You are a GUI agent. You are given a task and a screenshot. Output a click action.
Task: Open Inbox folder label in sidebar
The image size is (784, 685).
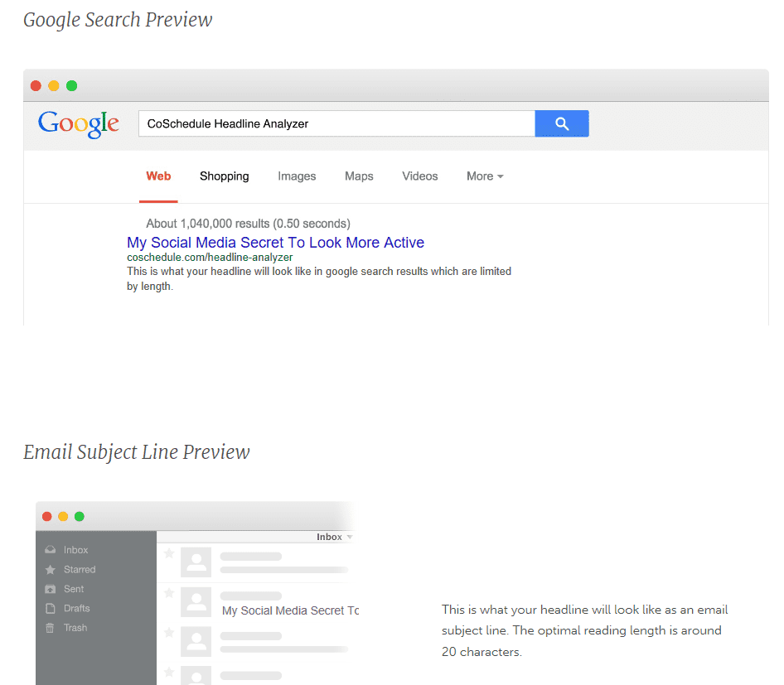click(75, 550)
